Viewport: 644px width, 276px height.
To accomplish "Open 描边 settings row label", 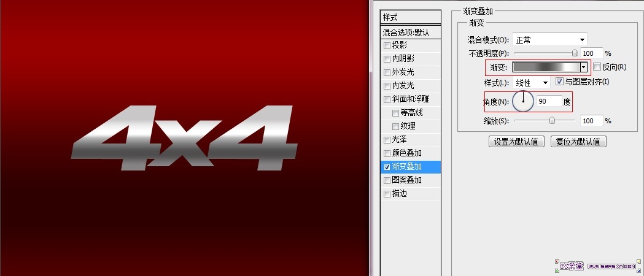I will pyautogui.click(x=400, y=194).
